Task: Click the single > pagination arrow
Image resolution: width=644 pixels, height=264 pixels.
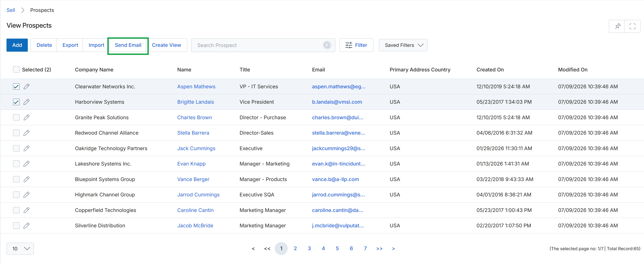Action: [393, 248]
